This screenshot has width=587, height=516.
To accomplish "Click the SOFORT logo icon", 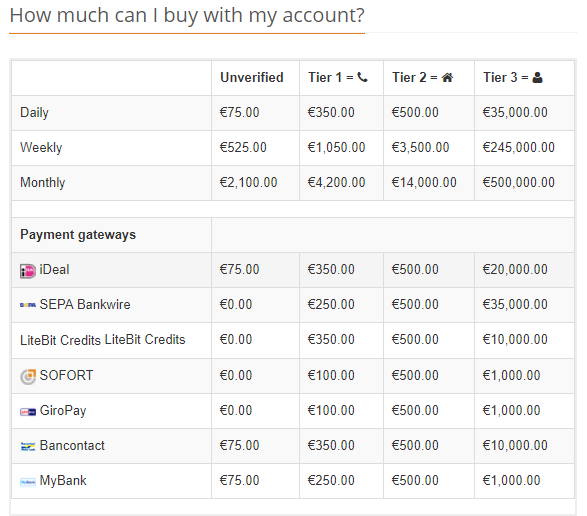I will pyautogui.click(x=28, y=376).
